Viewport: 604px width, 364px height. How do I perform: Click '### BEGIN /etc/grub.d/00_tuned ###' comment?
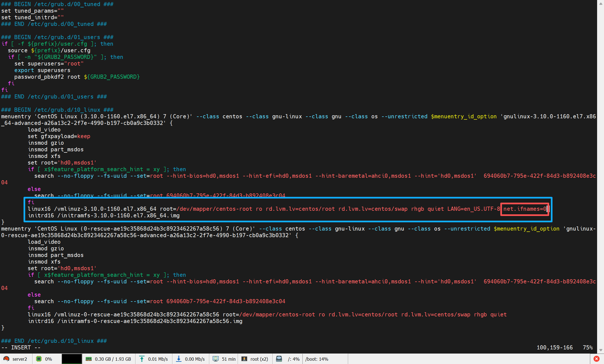pos(57,4)
